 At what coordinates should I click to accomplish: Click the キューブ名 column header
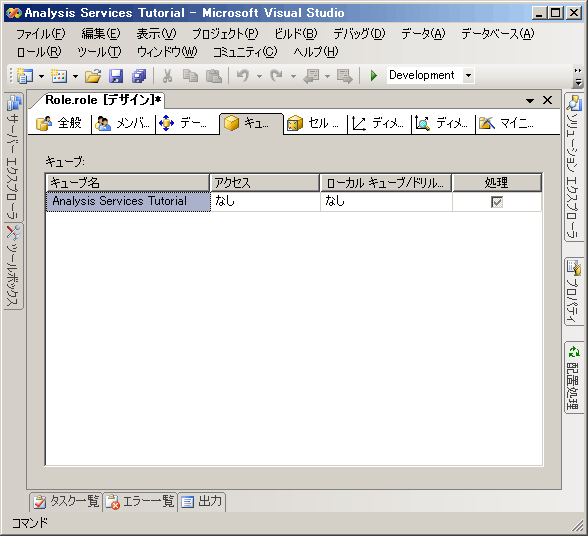[x=128, y=183]
